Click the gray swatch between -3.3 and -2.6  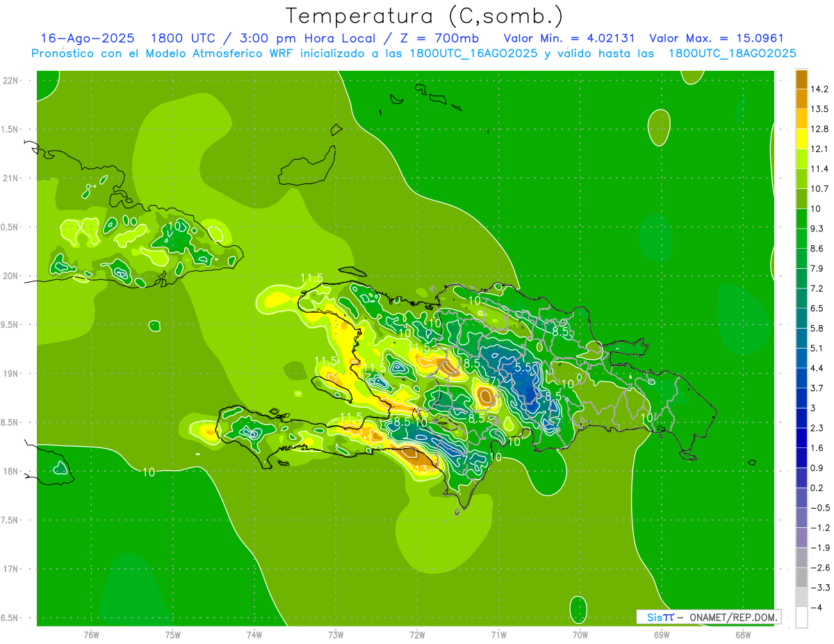click(x=801, y=578)
